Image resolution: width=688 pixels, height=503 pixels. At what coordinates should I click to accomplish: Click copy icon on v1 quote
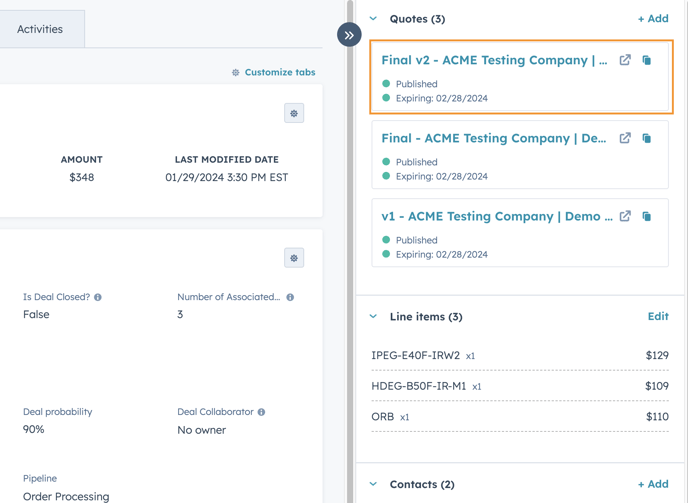click(x=647, y=216)
